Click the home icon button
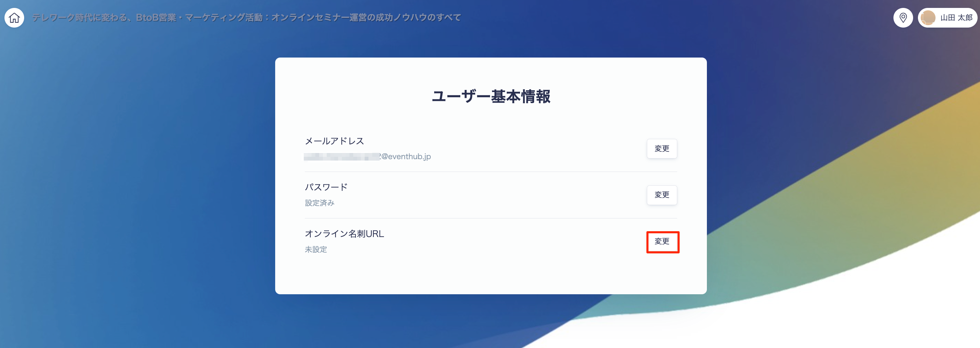The image size is (980, 348). click(14, 18)
